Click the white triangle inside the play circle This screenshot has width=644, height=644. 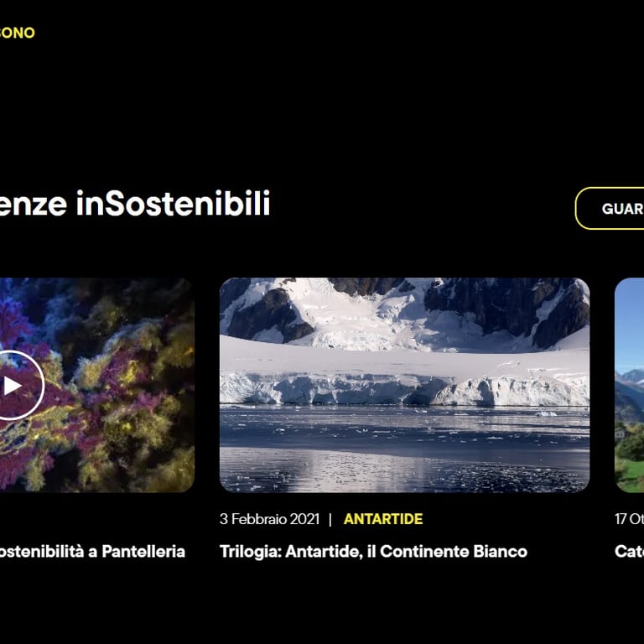pos(13,386)
